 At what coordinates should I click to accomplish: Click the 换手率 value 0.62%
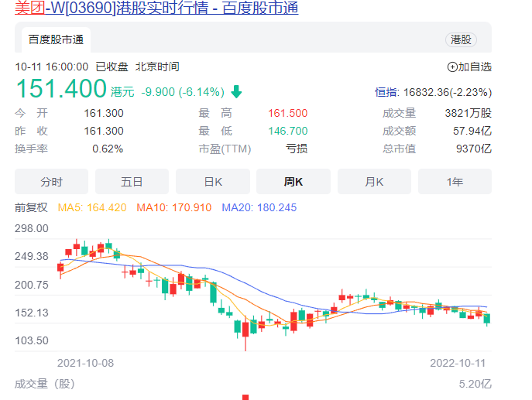(x=108, y=149)
